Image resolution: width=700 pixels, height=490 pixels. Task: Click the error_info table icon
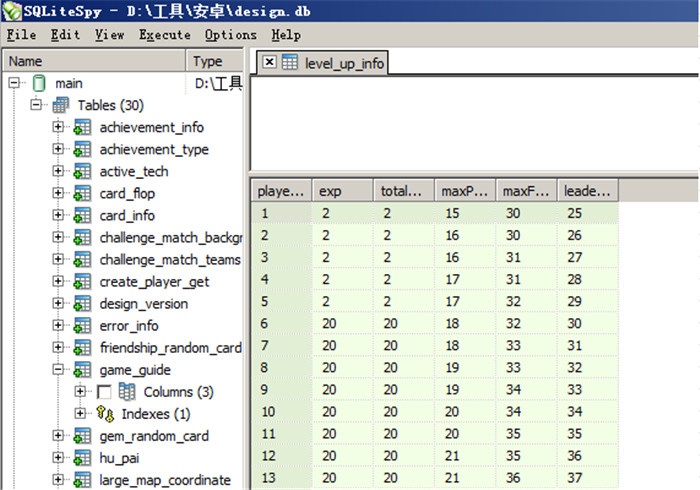tap(82, 326)
